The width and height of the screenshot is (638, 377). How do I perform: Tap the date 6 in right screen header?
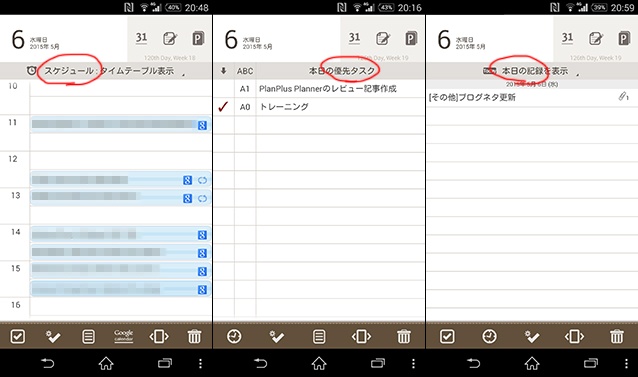click(x=444, y=39)
